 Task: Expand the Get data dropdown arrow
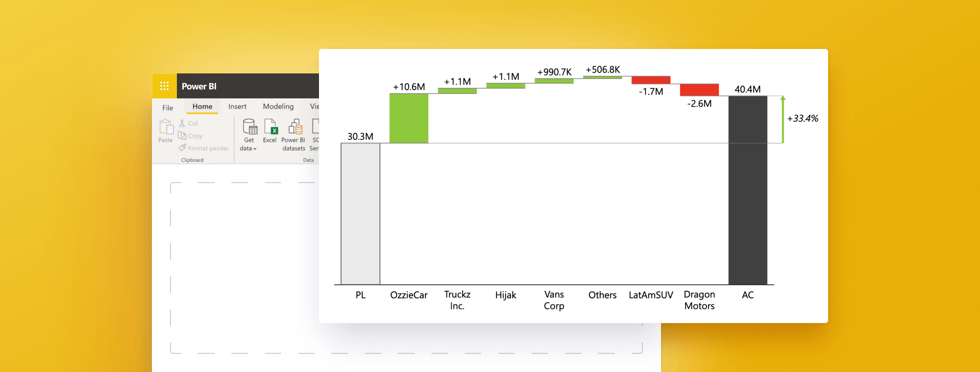click(255, 149)
